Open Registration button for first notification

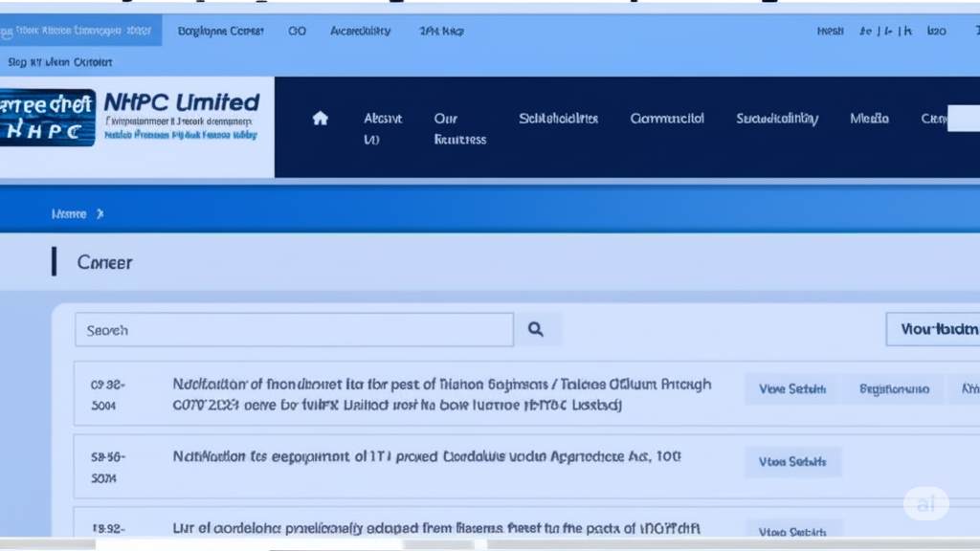point(894,388)
